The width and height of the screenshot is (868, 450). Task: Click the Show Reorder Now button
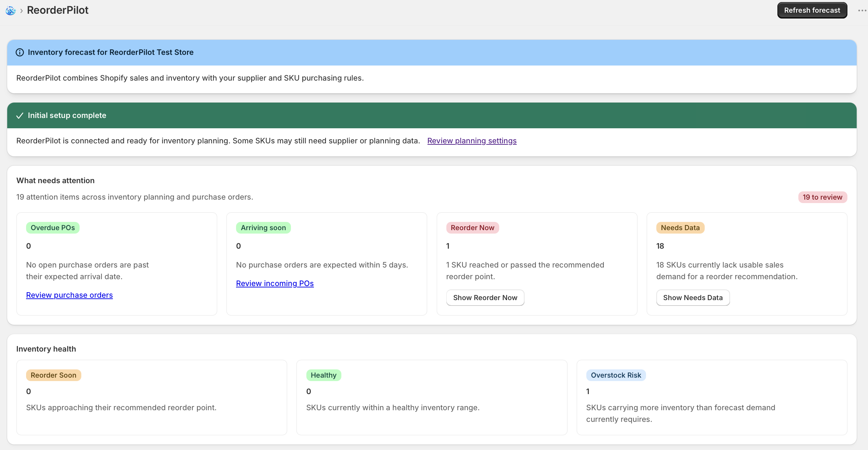point(485,298)
